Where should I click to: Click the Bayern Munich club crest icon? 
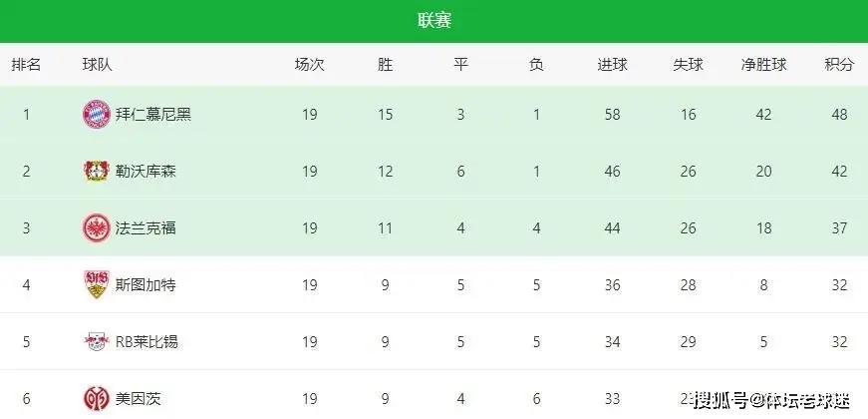(x=95, y=114)
